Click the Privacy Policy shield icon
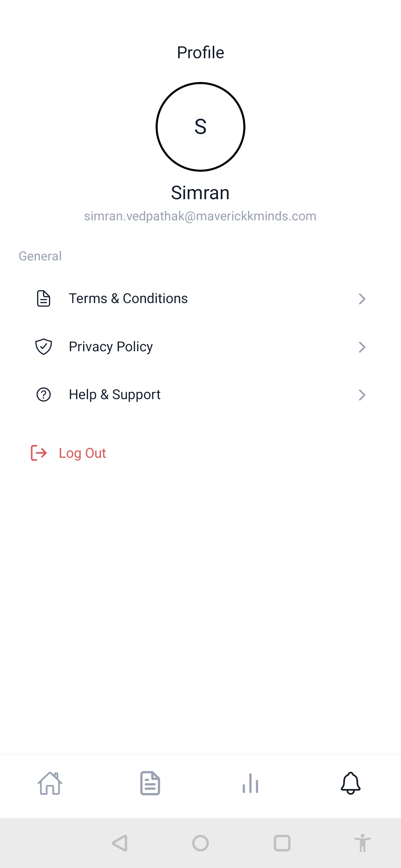 click(x=43, y=347)
